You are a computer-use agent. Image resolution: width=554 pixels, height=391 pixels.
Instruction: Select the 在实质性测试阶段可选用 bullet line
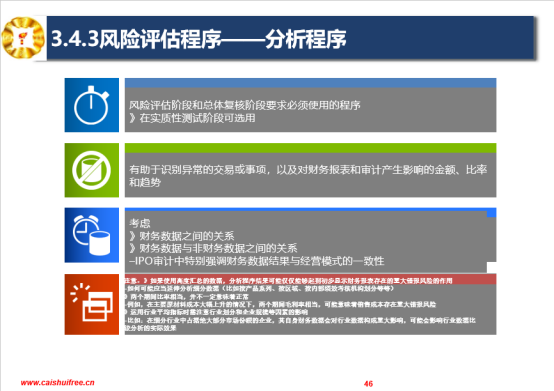coord(192,118)
